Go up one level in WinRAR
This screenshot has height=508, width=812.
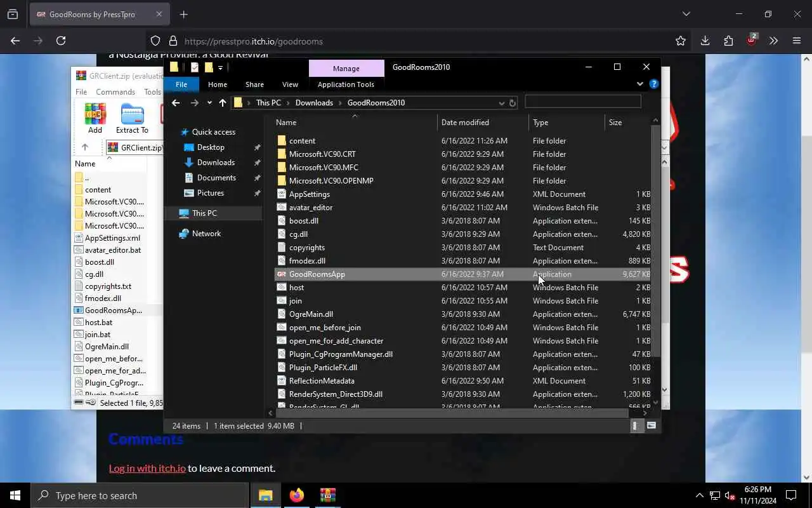pos(85,147)
